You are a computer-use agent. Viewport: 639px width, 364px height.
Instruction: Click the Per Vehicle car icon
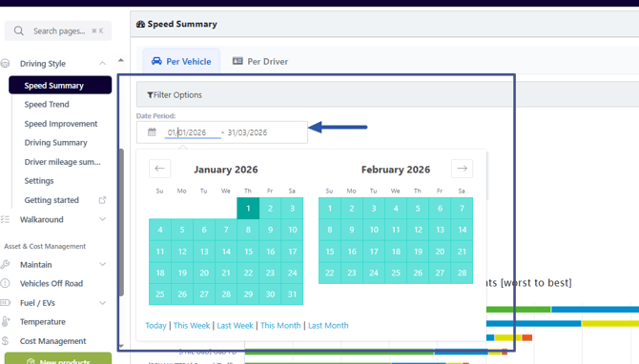coord(156,61)
